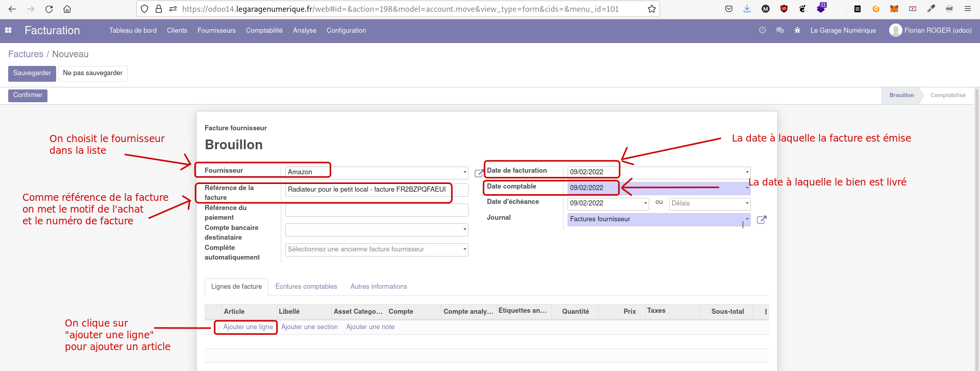980x371 pixels.
Task: Open external link next to Fournisseur field
Action: click(x=478, y=173)
